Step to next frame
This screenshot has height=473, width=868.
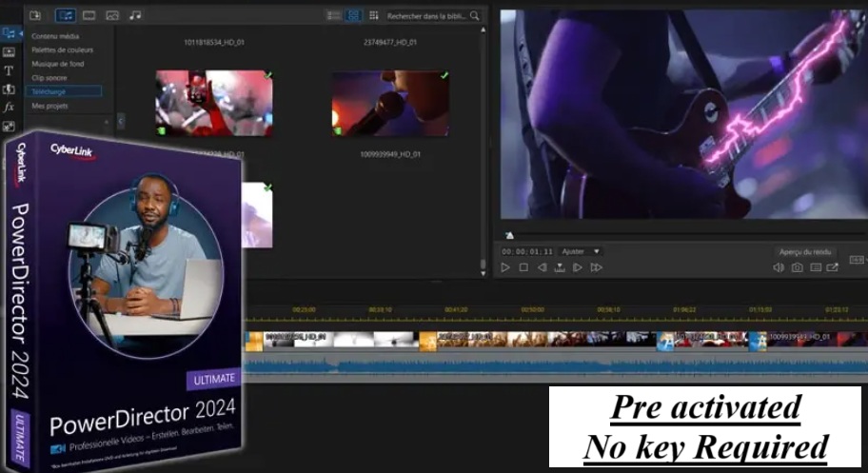578,267
